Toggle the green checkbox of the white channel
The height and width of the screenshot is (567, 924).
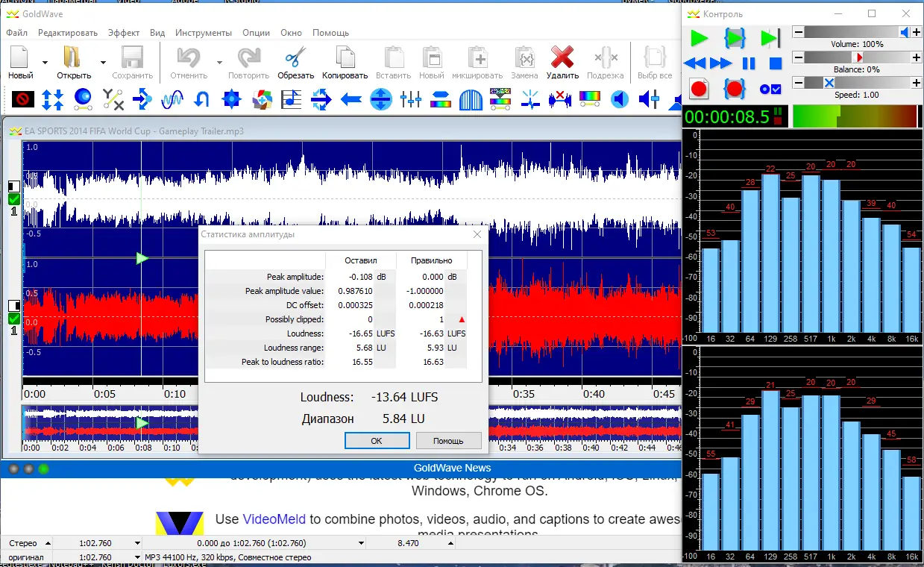pos(14,199)
